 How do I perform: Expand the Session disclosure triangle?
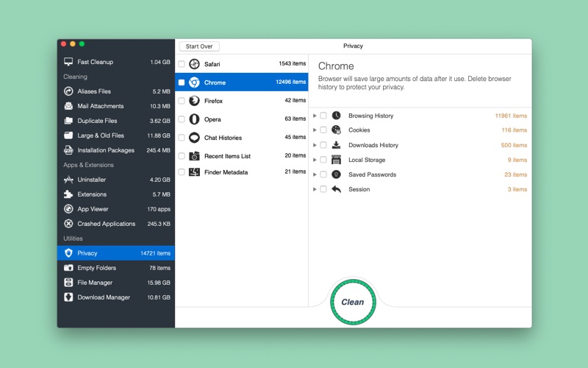[315, 189]
